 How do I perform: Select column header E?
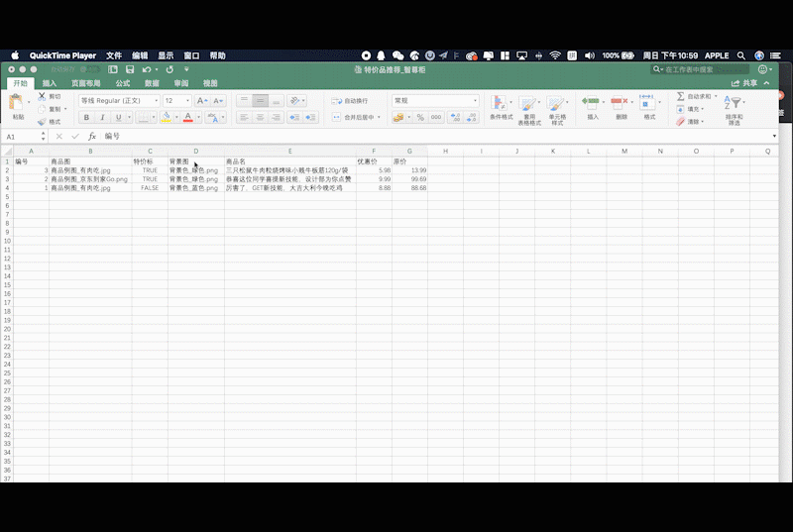click(x=289, y=151)
